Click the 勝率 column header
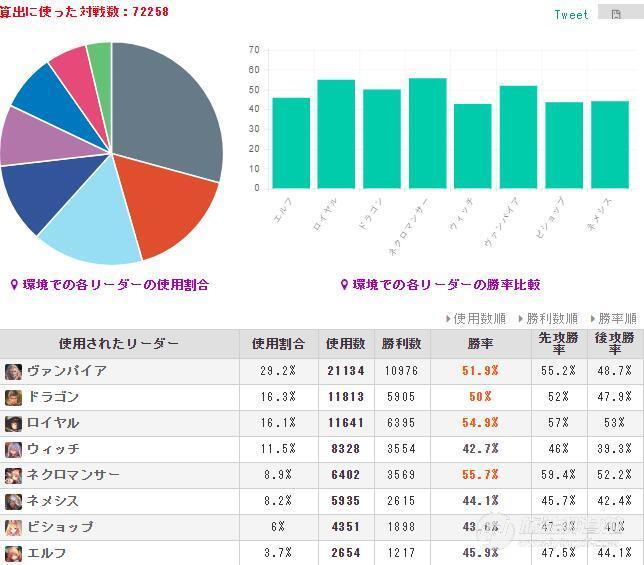 (x=481, y=344)
